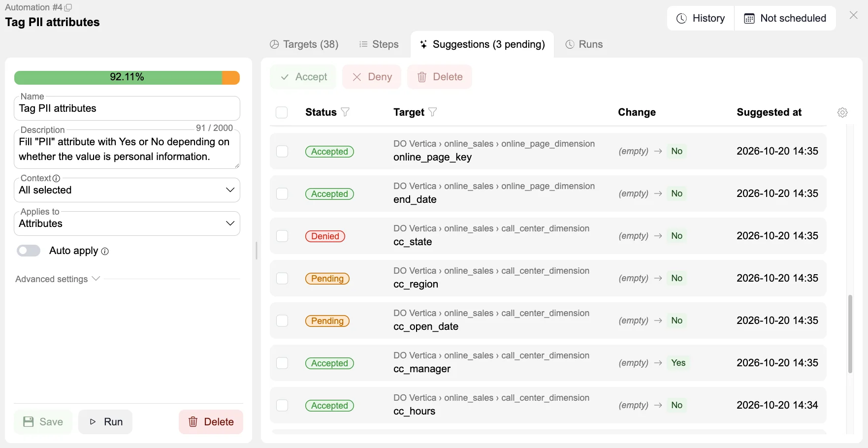This screenshot has height=448, width=868.
Task: Copy the Automation #4 ID icon
Action: coord(68,7)
